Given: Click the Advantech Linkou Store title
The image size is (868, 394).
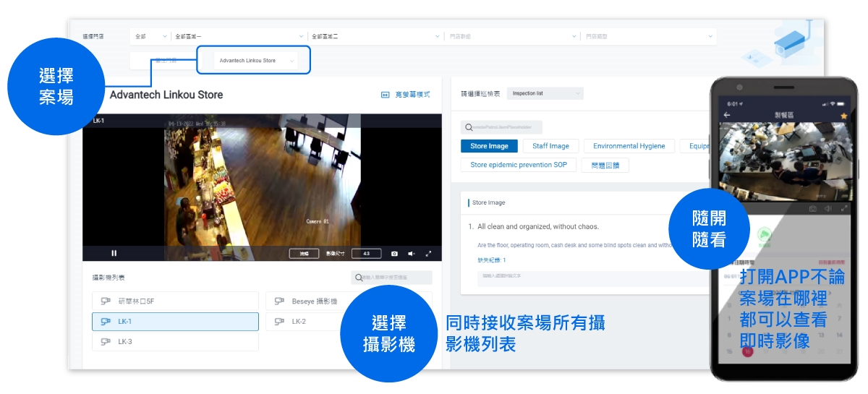Looking at the screenshot, I should [166, 95].
